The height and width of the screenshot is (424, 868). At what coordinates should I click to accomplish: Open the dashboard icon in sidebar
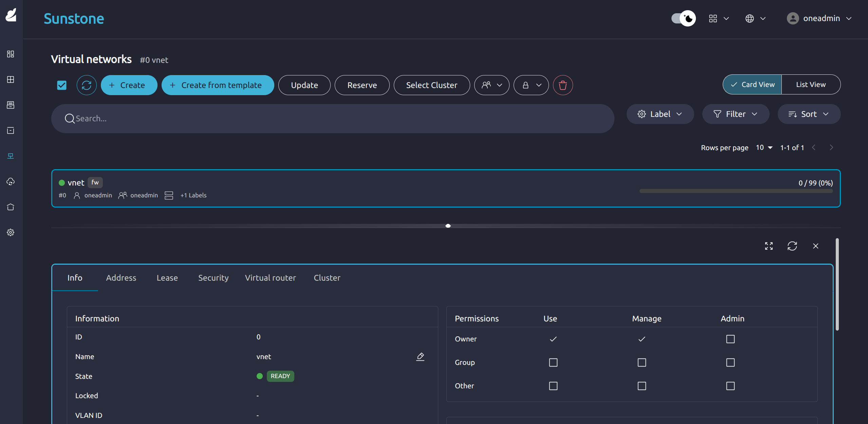point(11,54)
